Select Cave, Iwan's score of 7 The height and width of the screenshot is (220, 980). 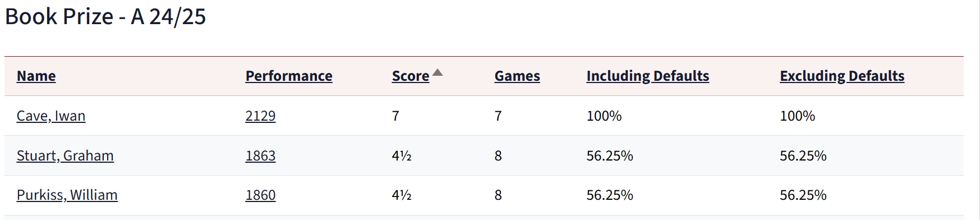[395, 116]
